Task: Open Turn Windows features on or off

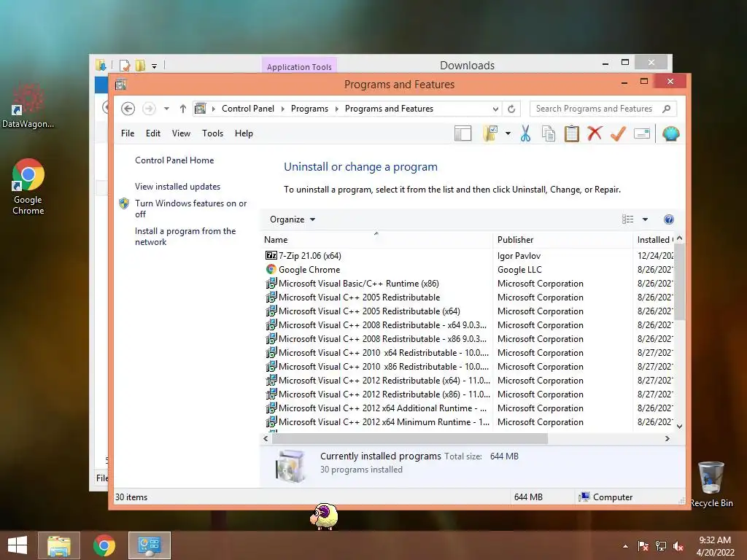Action: tap(190, 209)
